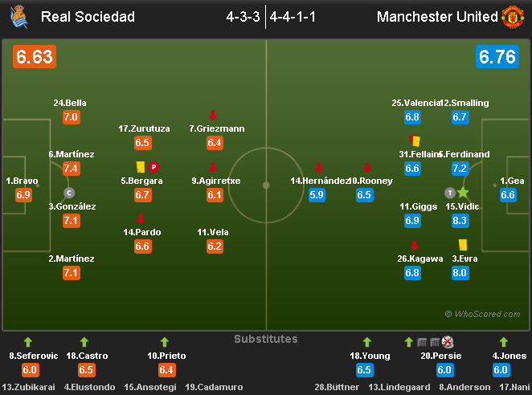Click the red substituted-off arrow above Griezmann
The height and width of the screenshot is (395, 532).
tap(212, 116)
